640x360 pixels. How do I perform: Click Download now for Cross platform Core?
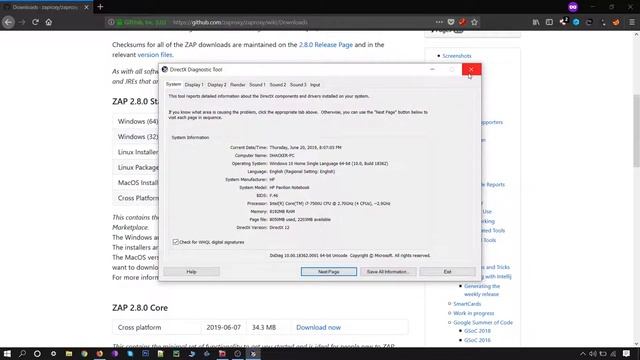[x=318, y=327]
